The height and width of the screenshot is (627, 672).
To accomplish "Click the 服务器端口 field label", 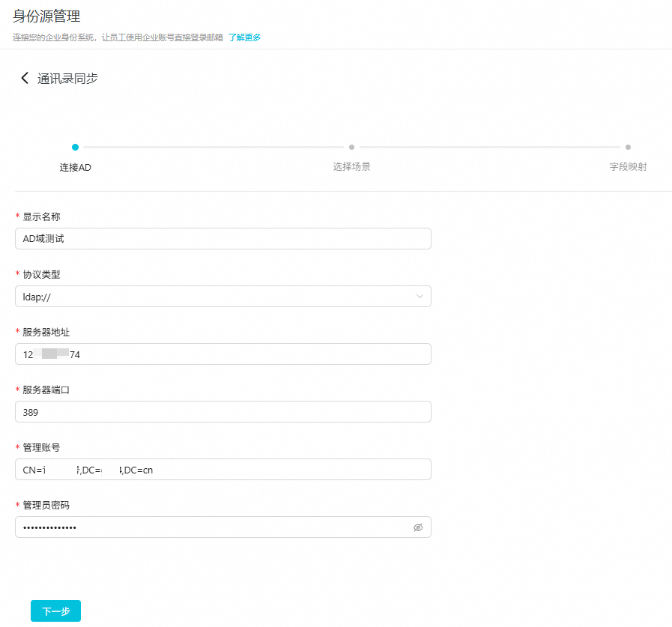I will pos(46,390).
